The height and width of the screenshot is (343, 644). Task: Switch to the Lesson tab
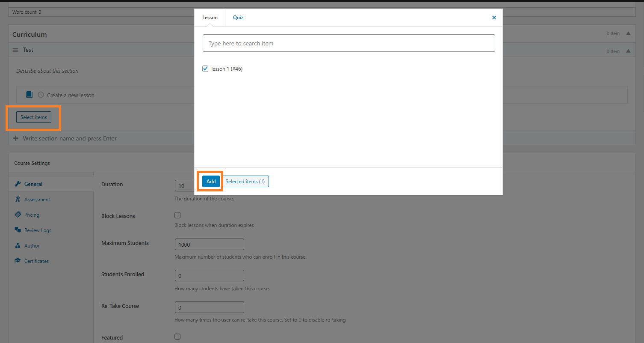[210, 18]
